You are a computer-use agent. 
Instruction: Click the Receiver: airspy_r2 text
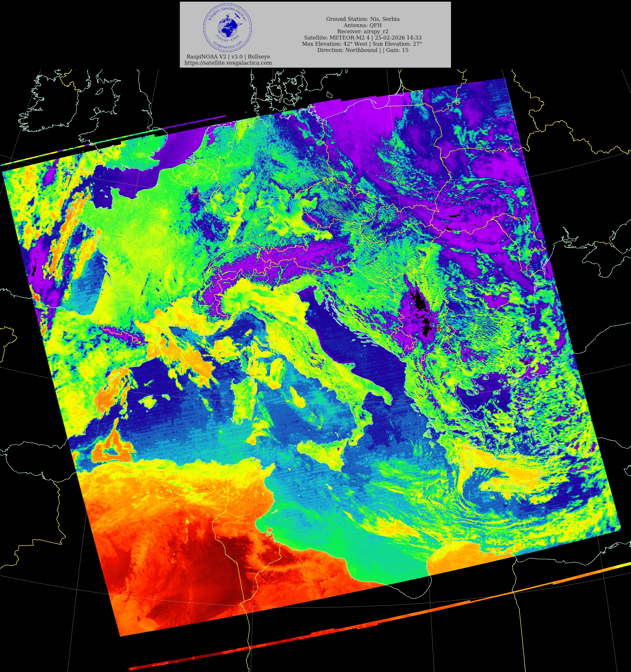tap(362, 31)
